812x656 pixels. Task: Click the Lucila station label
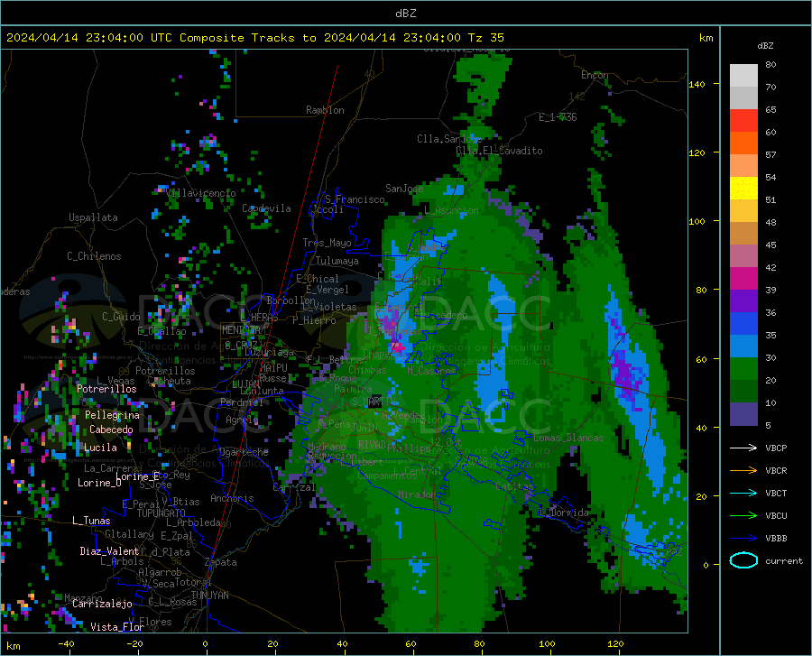(x=100, y=448)
